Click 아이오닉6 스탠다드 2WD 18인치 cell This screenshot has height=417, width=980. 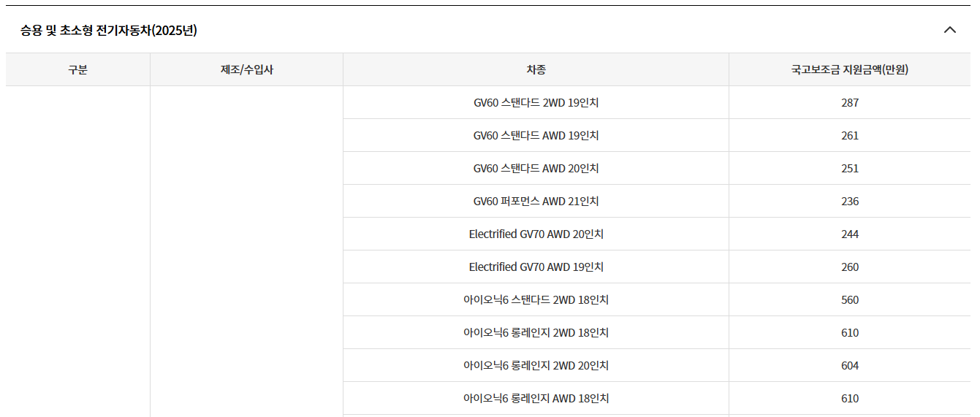click(536, 300)
